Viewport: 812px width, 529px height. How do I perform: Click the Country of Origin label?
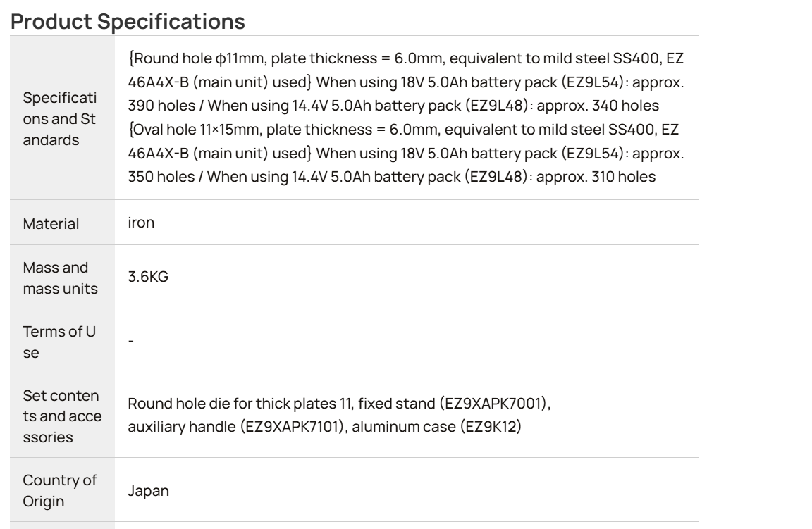(x=59, y=490)
